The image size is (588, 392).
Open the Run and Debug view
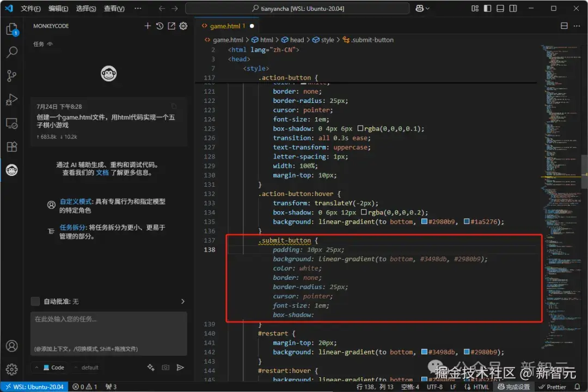tap(11, 100)
